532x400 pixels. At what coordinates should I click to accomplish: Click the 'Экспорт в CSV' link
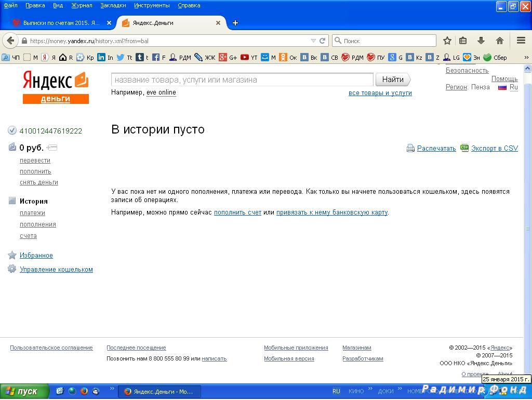(x=495, y=148)
